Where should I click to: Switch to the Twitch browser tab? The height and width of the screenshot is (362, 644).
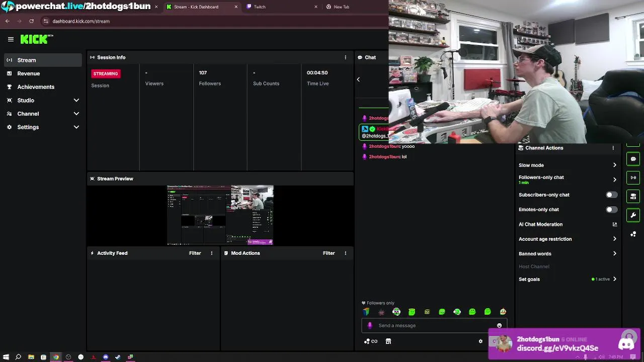click(x=281, y=7)
